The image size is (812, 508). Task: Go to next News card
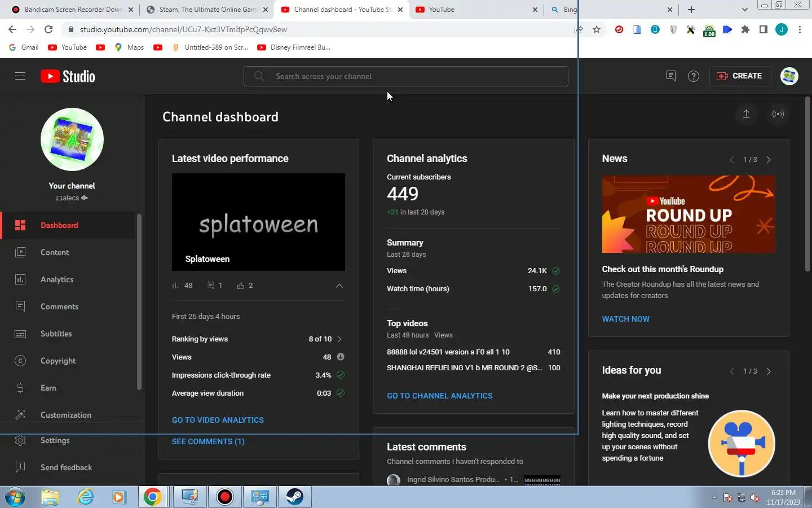pos(769,160)
